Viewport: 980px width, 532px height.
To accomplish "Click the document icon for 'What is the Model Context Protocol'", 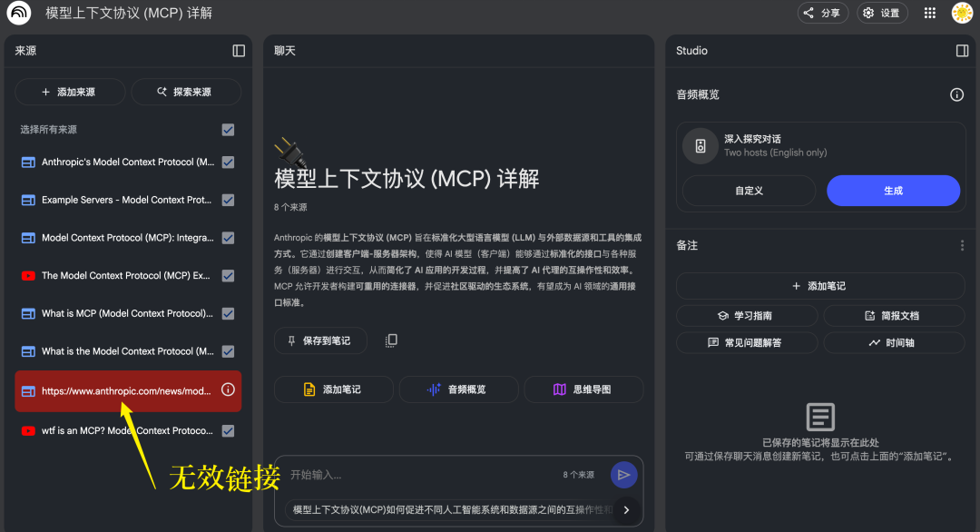I will pos(28,352).
